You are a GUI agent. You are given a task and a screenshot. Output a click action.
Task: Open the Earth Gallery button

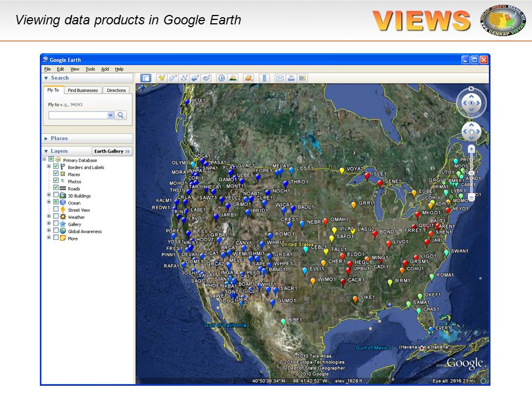click(x=112, y=151)
